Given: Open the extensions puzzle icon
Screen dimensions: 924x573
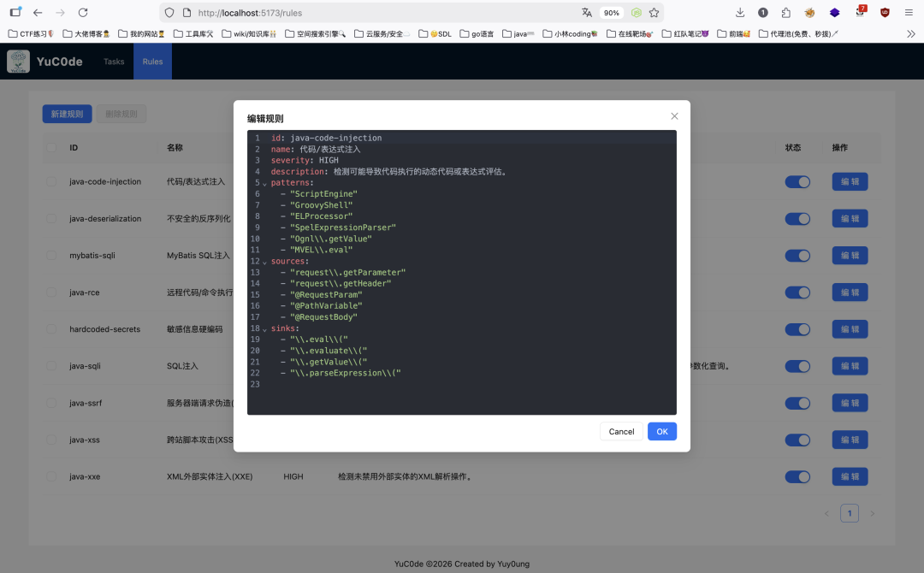Looking at the screenshot, I should point(786,13).
